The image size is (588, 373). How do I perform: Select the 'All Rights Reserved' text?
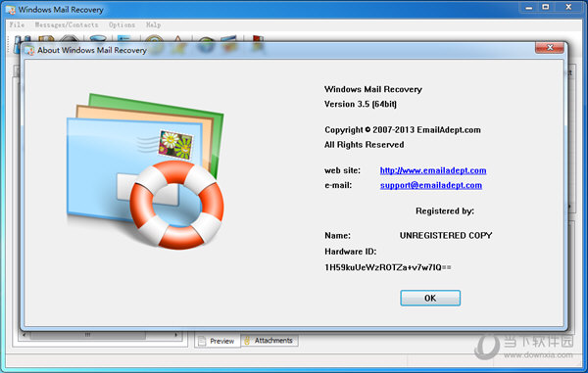click(365, 145)
